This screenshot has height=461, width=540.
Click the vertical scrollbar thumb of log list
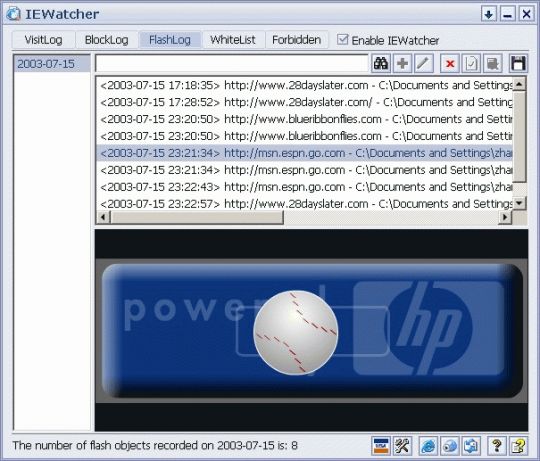[519, 137]
